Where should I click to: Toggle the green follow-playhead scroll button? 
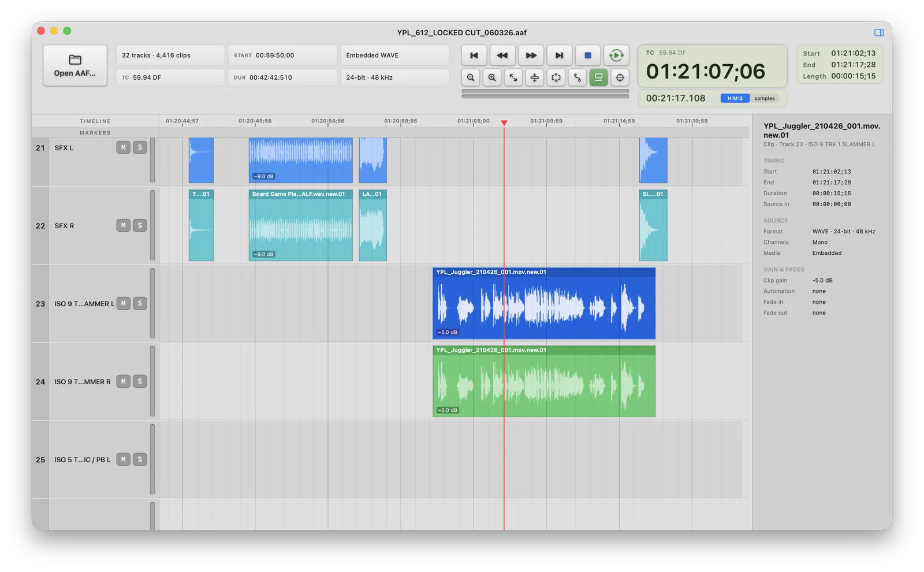[599, 77]
